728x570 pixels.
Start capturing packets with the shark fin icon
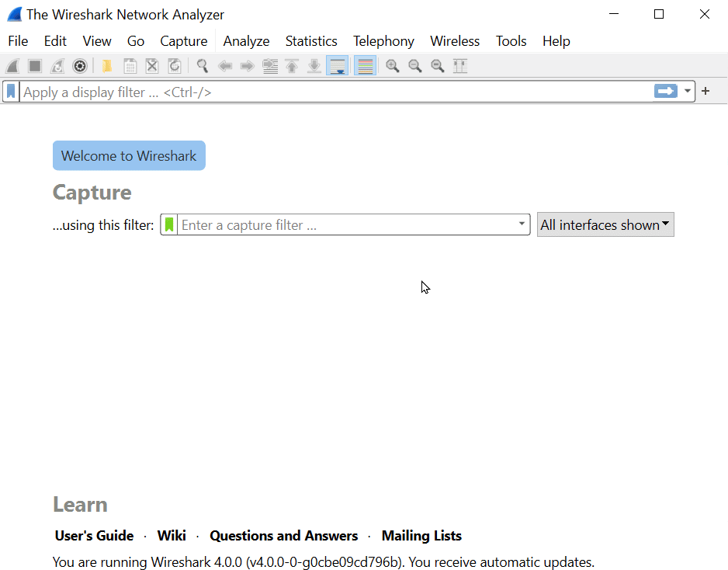point(12,66)
